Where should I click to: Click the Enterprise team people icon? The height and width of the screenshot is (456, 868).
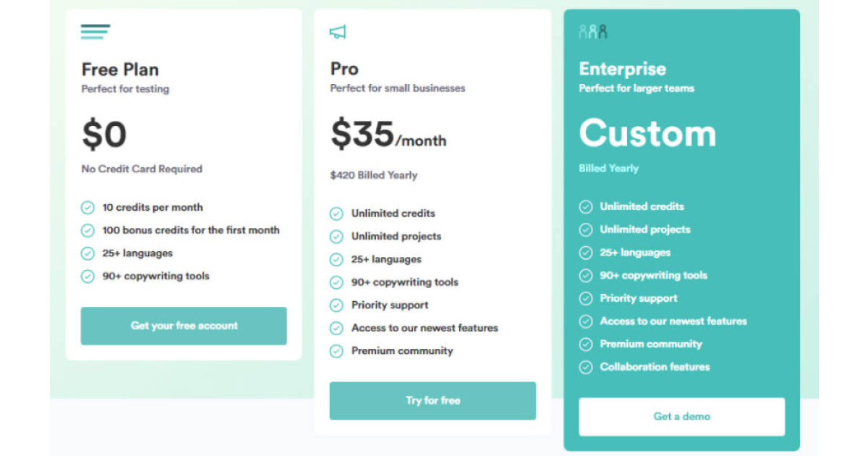point(593,32)
